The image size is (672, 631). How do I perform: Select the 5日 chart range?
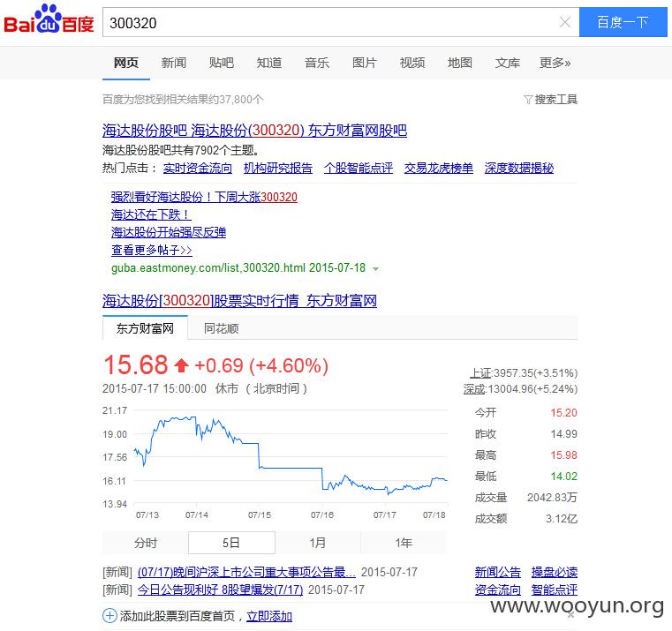click(231, 543)
